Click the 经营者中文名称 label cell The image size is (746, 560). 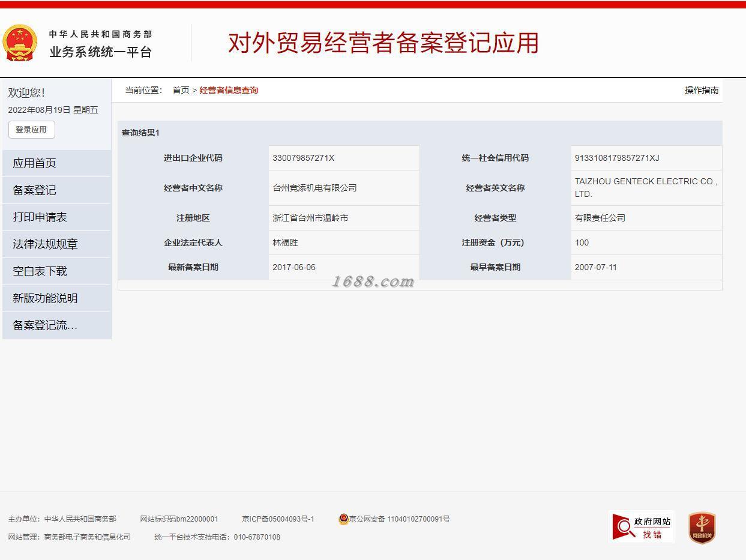[193, 188]
